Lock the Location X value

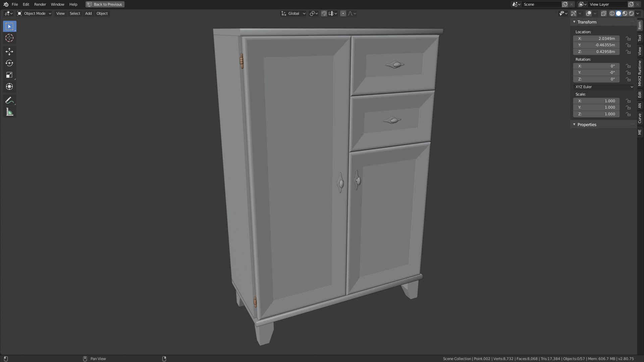[x=628, y=39]
